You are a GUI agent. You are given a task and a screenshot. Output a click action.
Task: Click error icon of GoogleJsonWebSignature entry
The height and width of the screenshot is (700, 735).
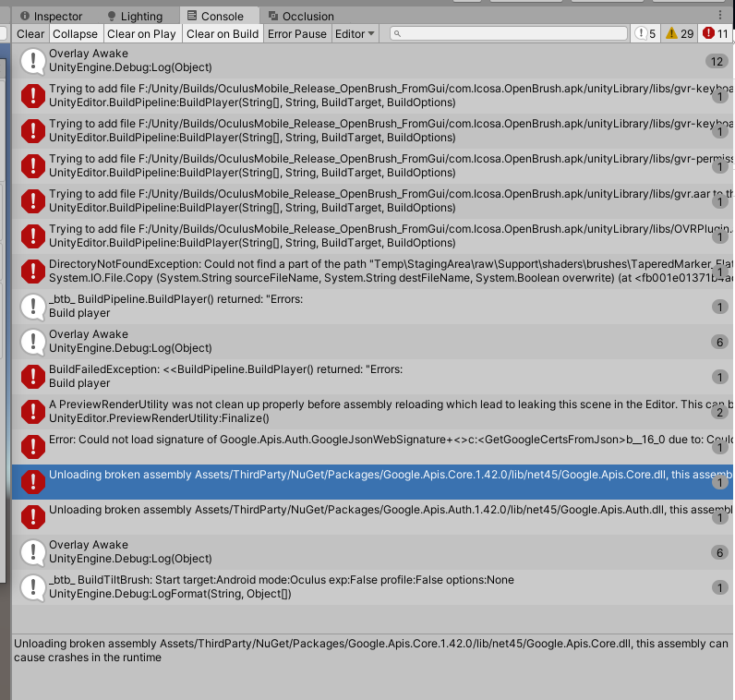click(33, 447)
